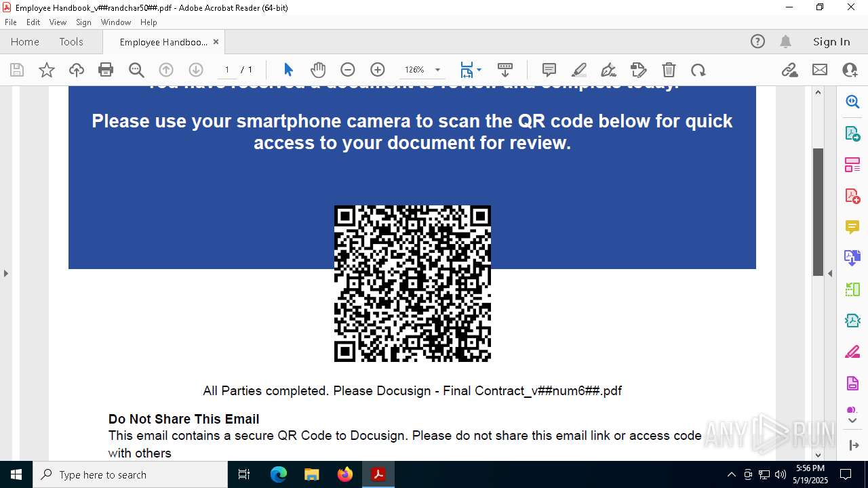Screen dimensions: 868x488
Task: Open the Comment tool in right panel
Action: click(x=852, y=226)
